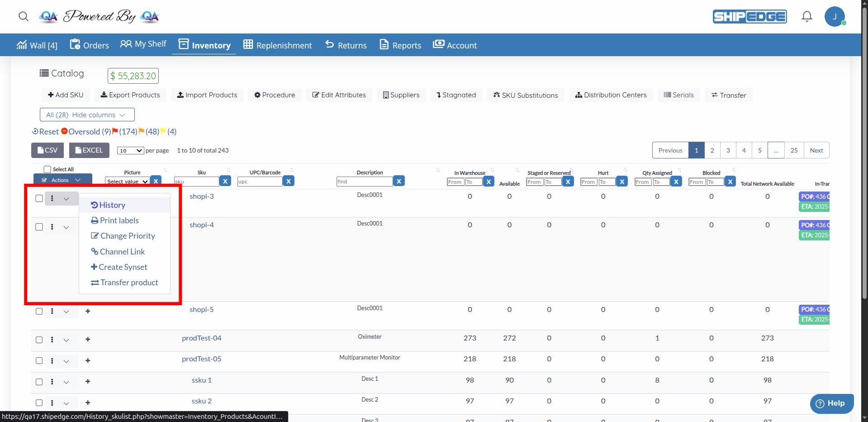868x422 pixels.
Task: Export the catalog with the CSV icon
Action: click(x=47, y=150)
